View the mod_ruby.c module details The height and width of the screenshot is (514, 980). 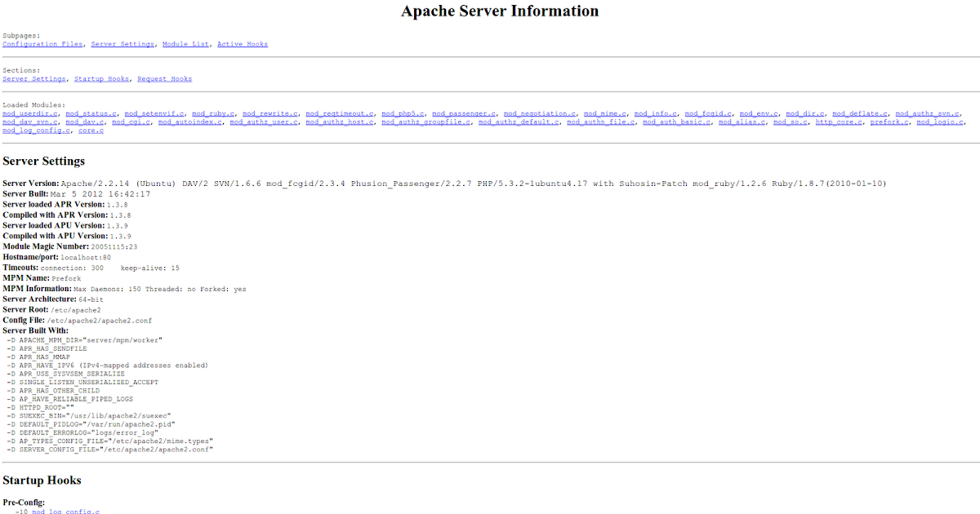pos(212,113)
